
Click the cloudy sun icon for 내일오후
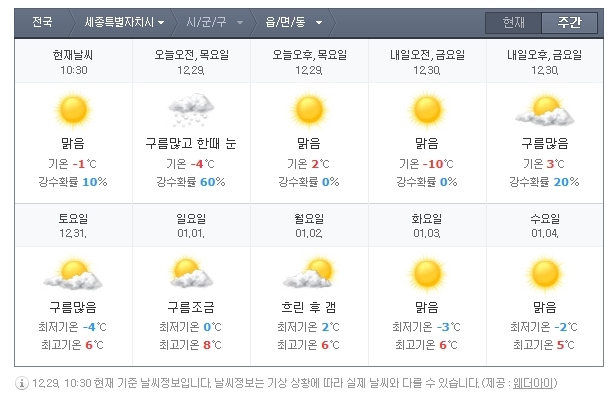pos(545,109)
